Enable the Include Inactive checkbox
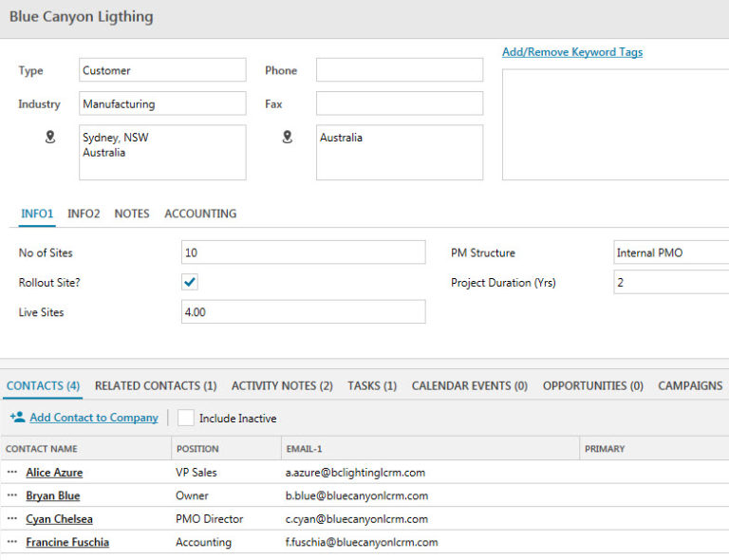The image size is (729, 560). pos(185,418)
